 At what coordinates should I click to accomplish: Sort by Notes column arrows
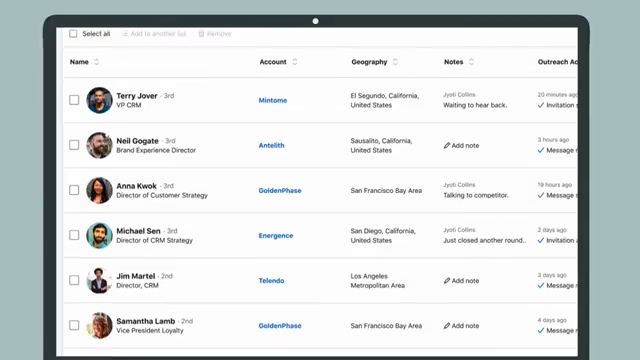[x=471, y=62]
